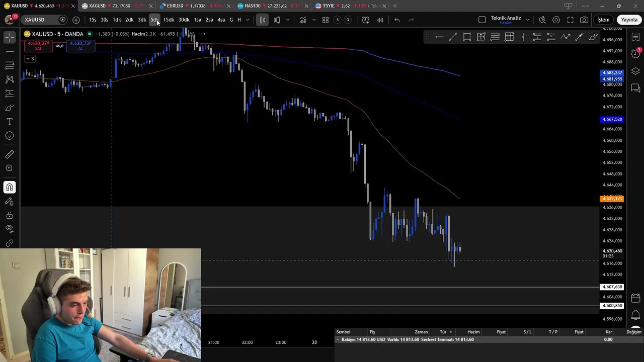Open indicator templates grid
644x362 pixels.
click(326, 20)
